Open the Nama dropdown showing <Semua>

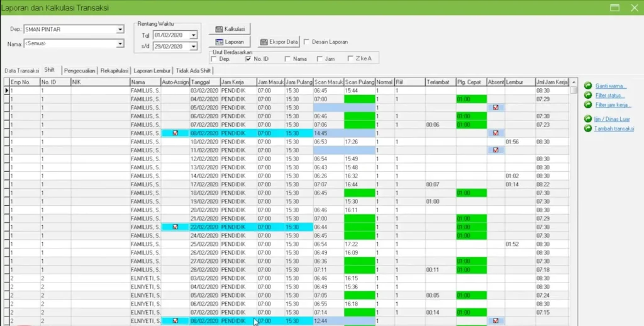click(x=119, y=43)
